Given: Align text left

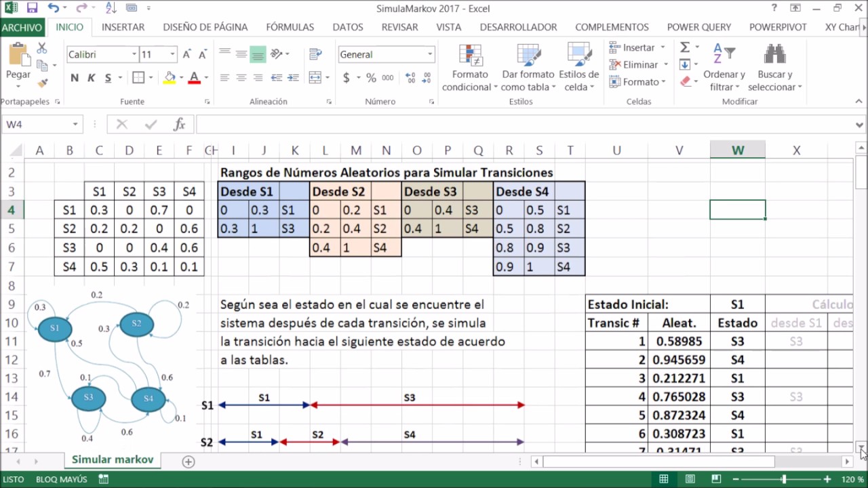Looking at the screenshot, I should [x=225, y=78].
